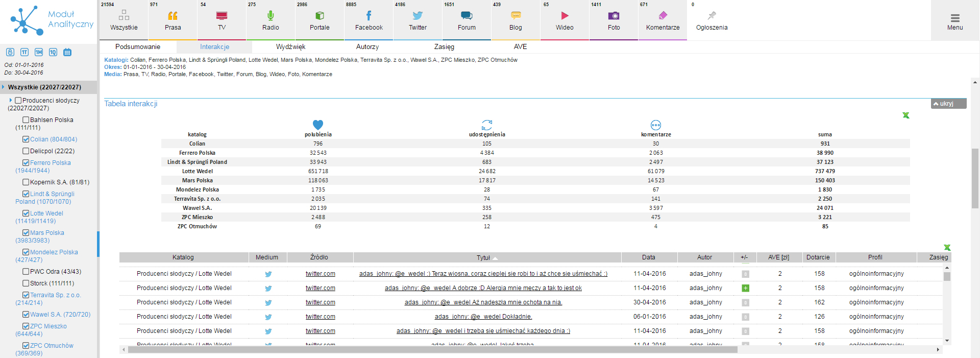The height and width of the screenshot is (358, 980).
Task: Check the Kopernik S.A. checkbox
Action: tap(26, 182)
